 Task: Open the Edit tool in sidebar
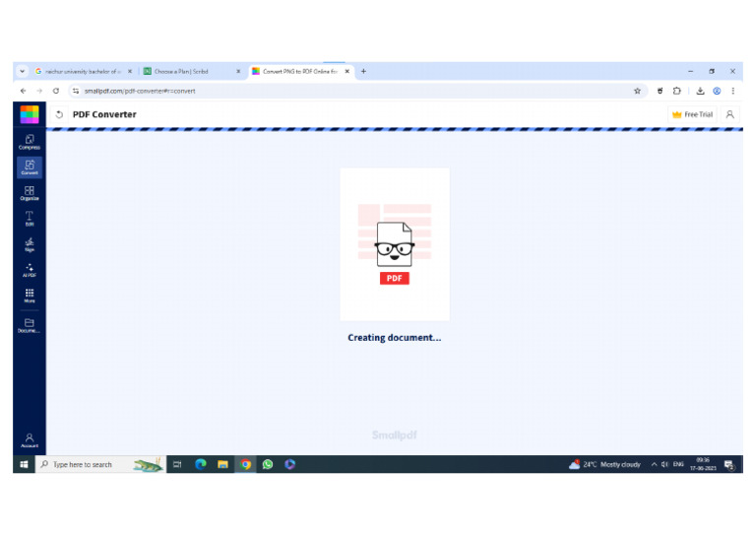pos(30,219)
